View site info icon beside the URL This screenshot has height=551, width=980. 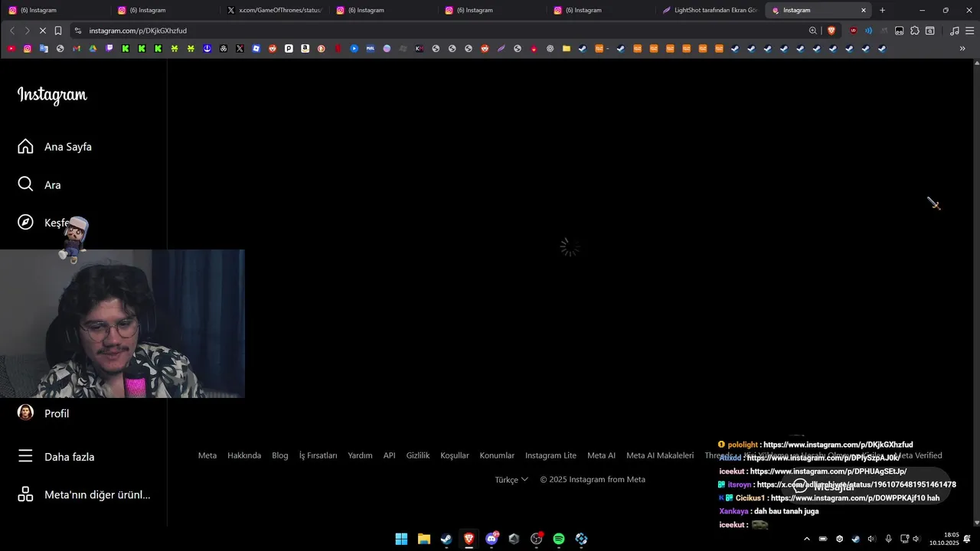(77, 31)
